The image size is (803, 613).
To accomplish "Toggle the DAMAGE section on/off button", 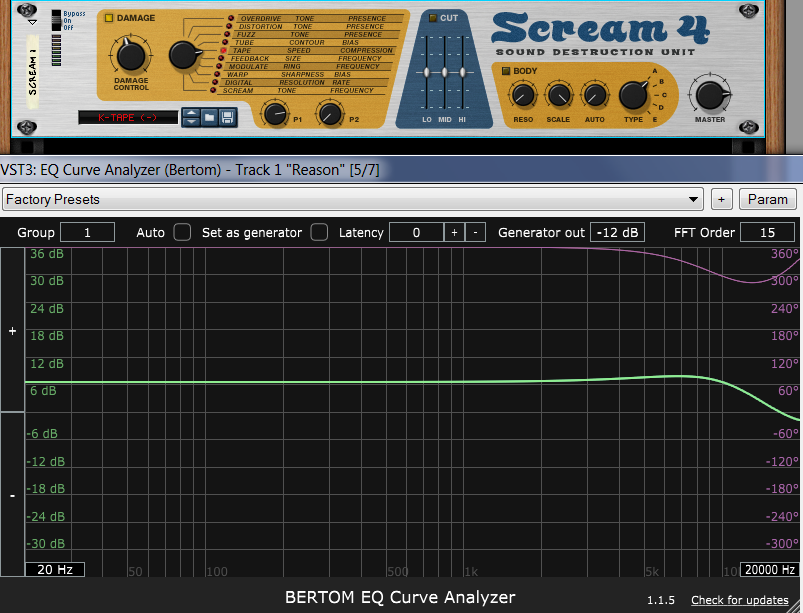I will (x=109, y=18).
